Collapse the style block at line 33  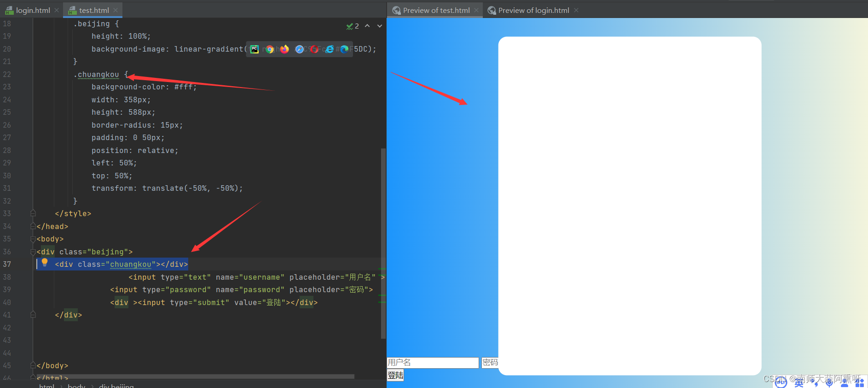click(33, 213)
